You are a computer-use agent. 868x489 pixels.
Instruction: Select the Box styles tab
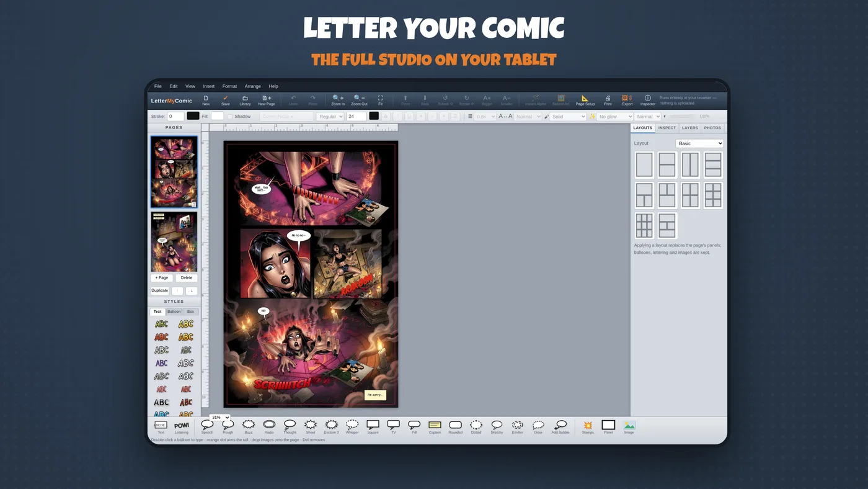point(190,312)
